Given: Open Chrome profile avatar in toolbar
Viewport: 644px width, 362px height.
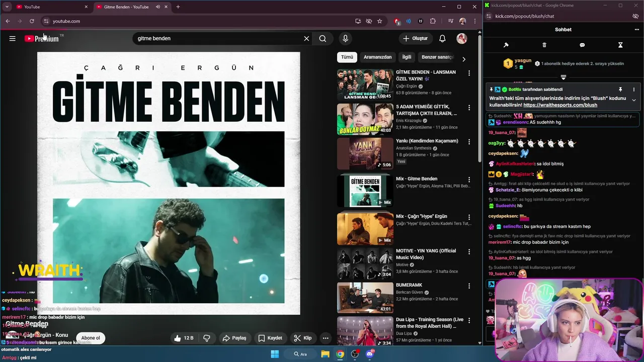Looking at the screenshot, I should coord(462,21).
